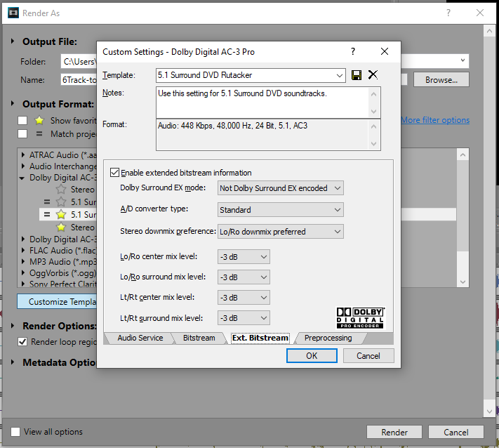499x448 pixels.
Task: Click the help question mark in Custom Settings
Action: (x=352, y=51)
